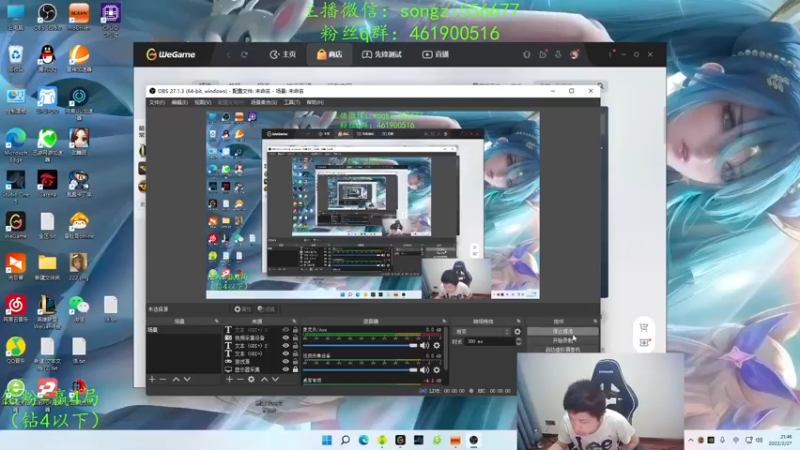Open the OBS Edit menu

click(179, 103)
